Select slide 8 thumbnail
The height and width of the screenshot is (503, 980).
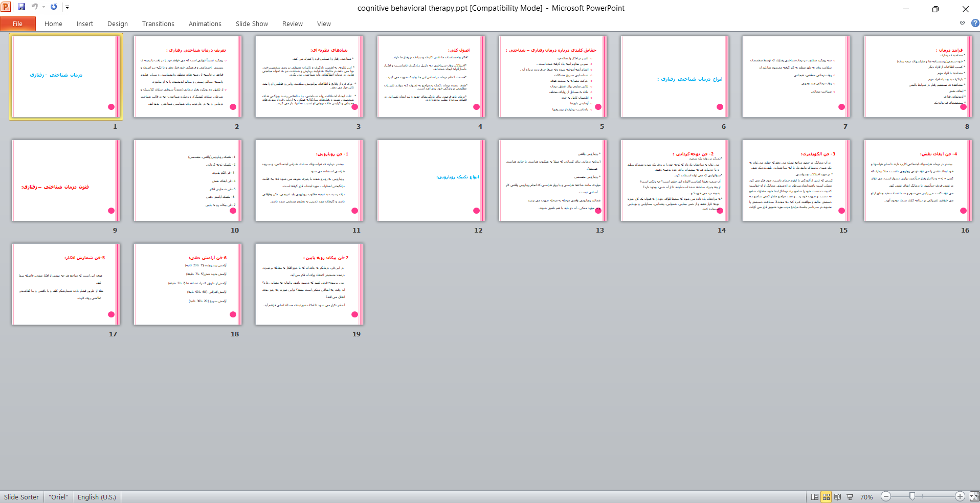[918, 77]
